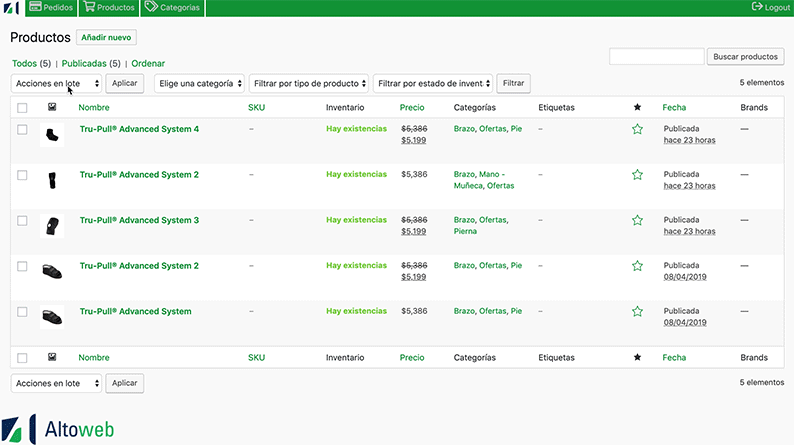This screenshot has width=794, height=445.
Task: Select checkbox for Advanced System 2 with Muñeca
Action: click(x=22, y=175)
